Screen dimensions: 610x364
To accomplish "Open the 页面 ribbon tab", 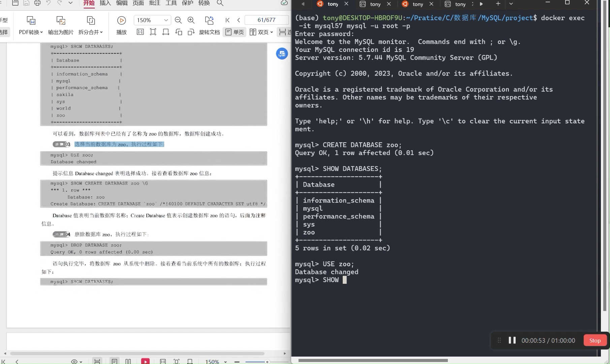I will (x=138, y=3).
